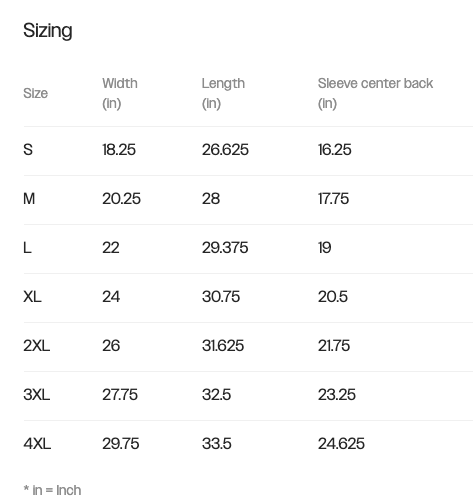Click the 27.75 width value for 3XL
This screenshot has width=473, height=501.
[120, 395]
